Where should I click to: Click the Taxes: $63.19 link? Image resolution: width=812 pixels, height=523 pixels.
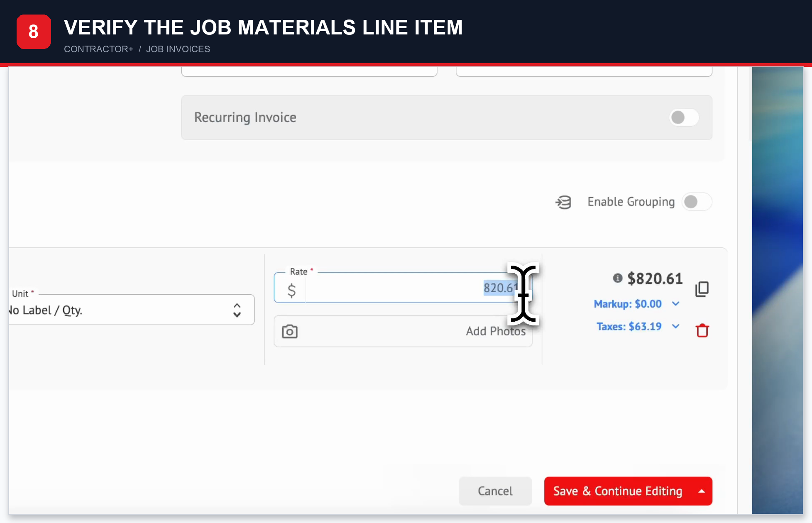pyautogui.click(x=629, y=326)
